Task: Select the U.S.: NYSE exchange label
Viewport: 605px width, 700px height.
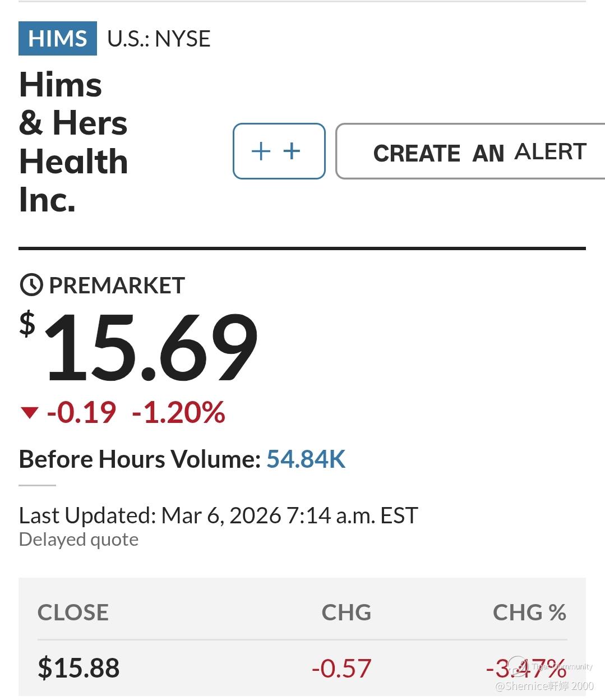Action: coord(159,39)
